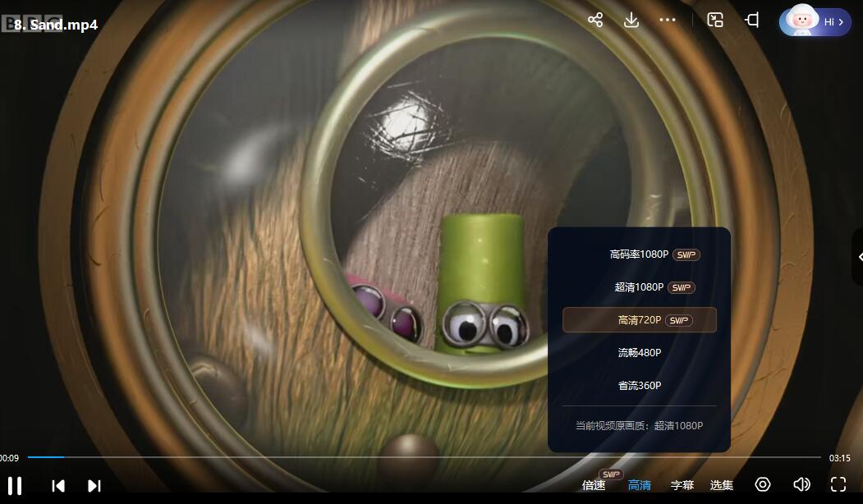863x504 pixels.
Task: Click the 8. Sand.mp4 video title
Action: tap(56, 25)
